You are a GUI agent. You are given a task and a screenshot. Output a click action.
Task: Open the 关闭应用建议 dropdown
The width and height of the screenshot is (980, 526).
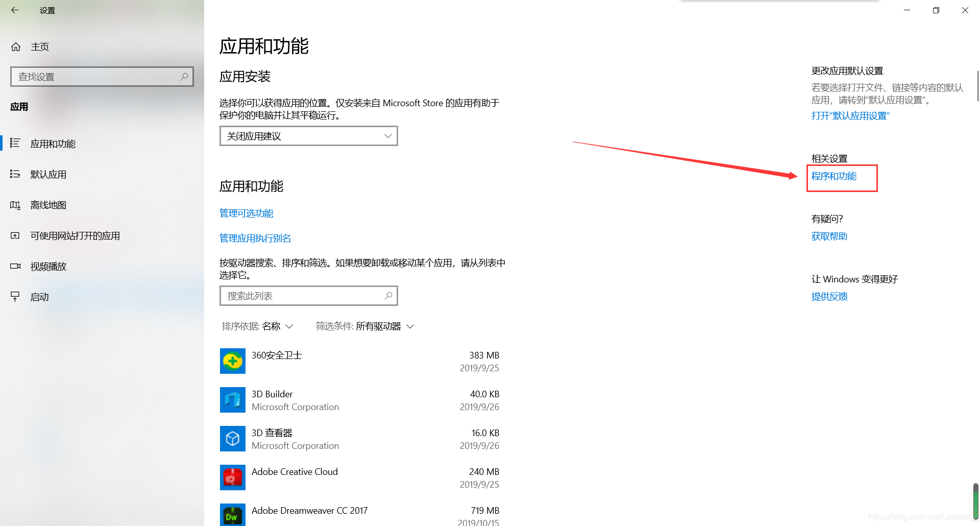308,136
